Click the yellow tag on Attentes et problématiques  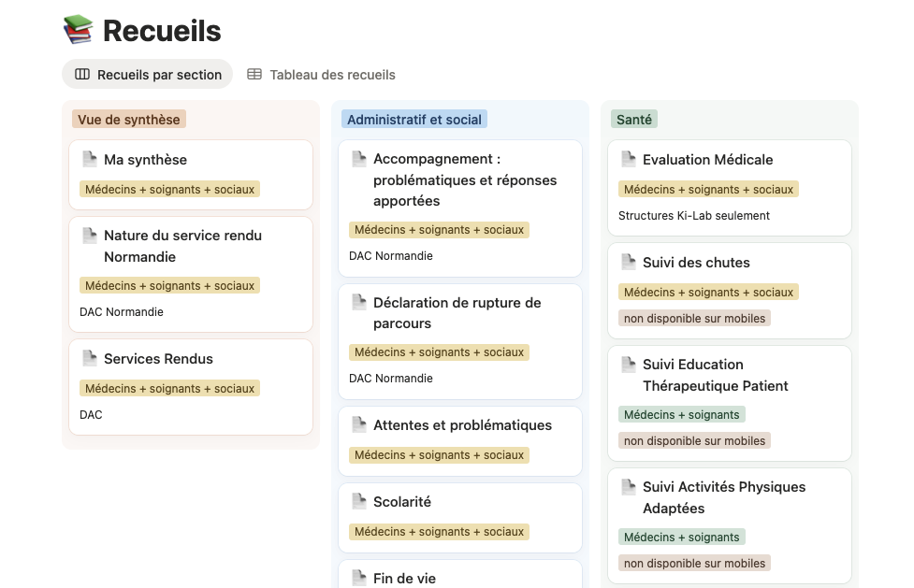click(439, 454)
